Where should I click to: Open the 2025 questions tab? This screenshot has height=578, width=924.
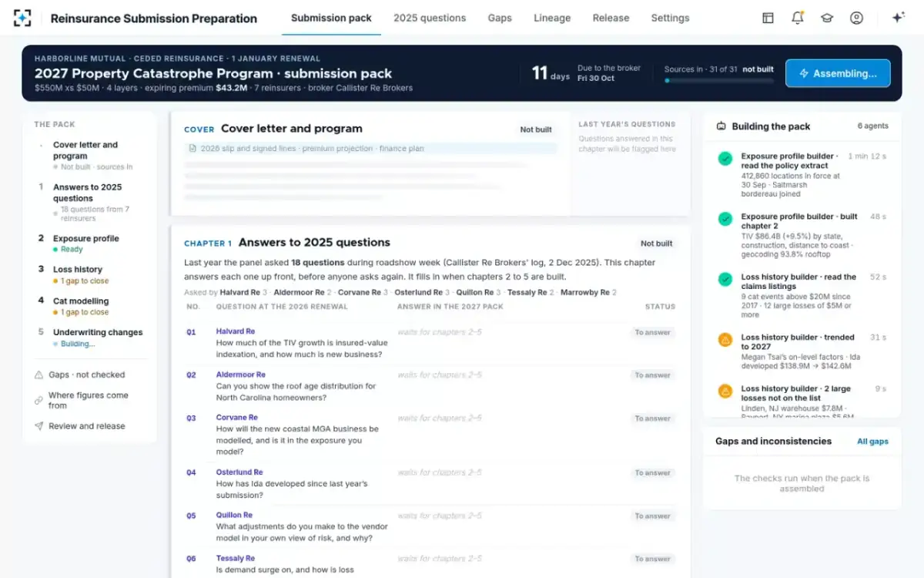(x=430, y=18)
